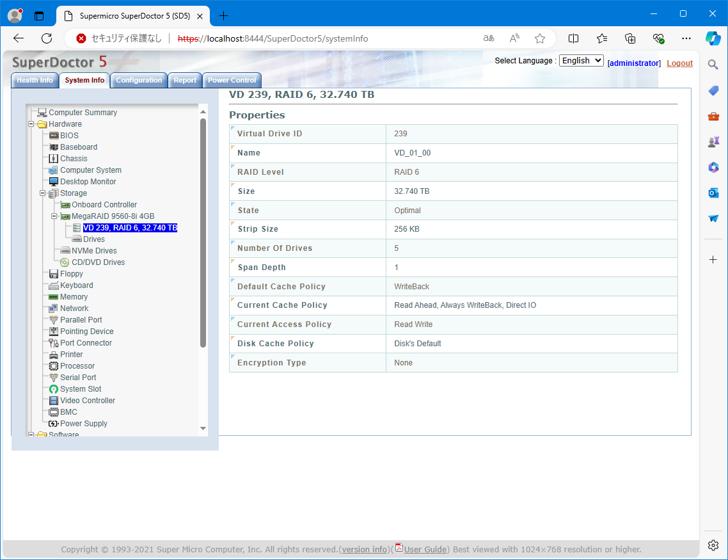Open the Select Language dropdown

(582, 61)
